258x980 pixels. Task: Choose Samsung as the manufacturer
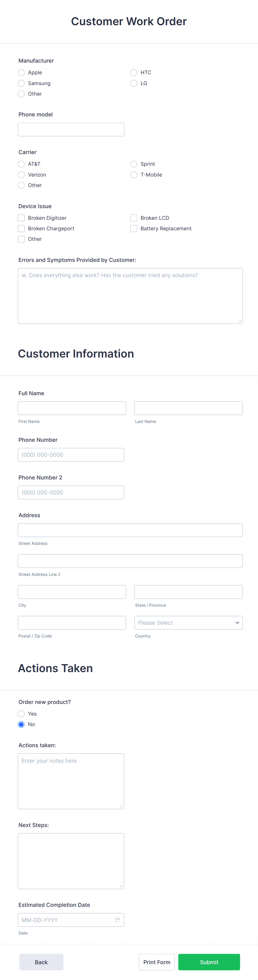point(21,83)
